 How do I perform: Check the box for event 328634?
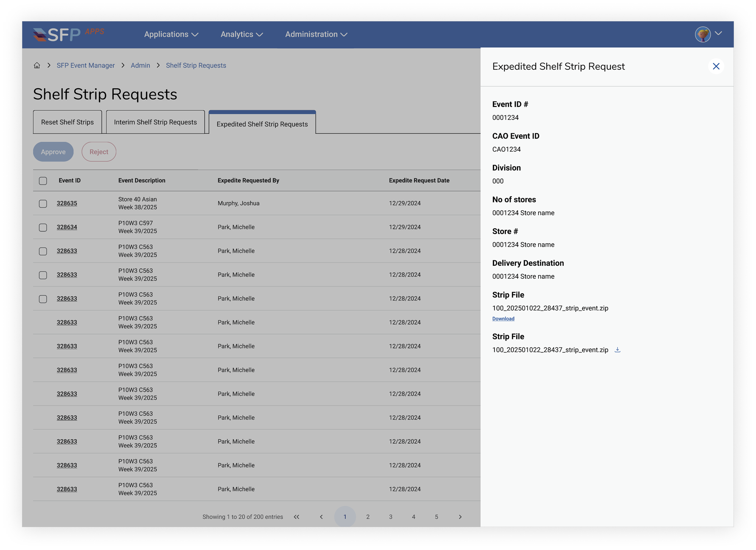43,227
